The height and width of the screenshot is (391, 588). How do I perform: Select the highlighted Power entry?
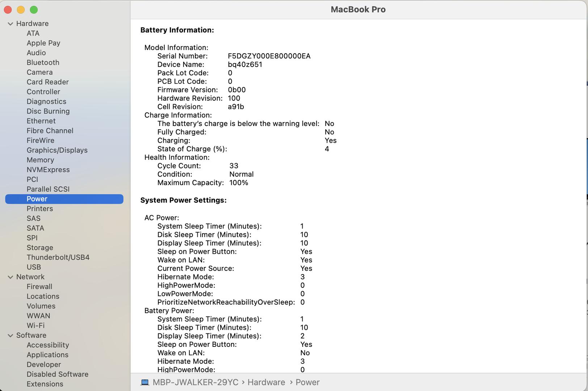click(64, 199)
